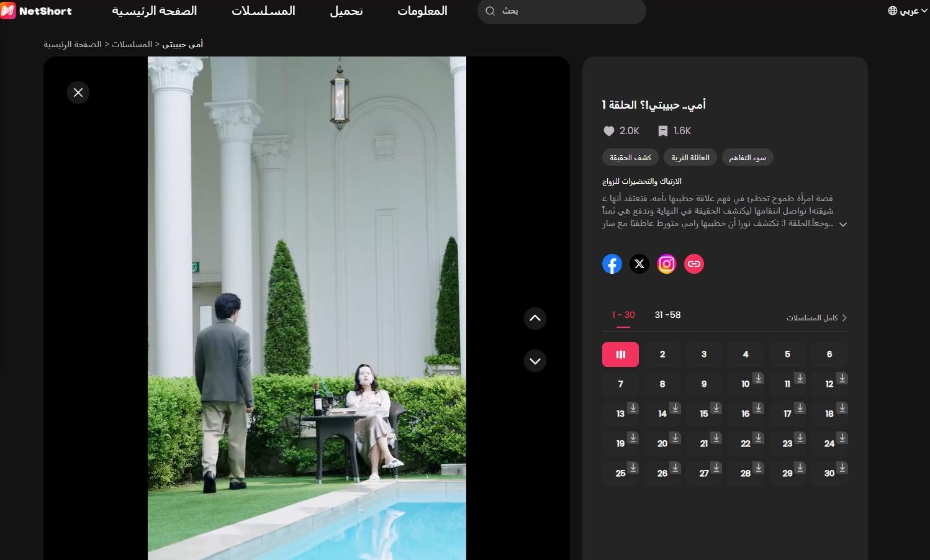Select episode 29 number
Screen dimensions: 930x560
click(x=787, y=473)
